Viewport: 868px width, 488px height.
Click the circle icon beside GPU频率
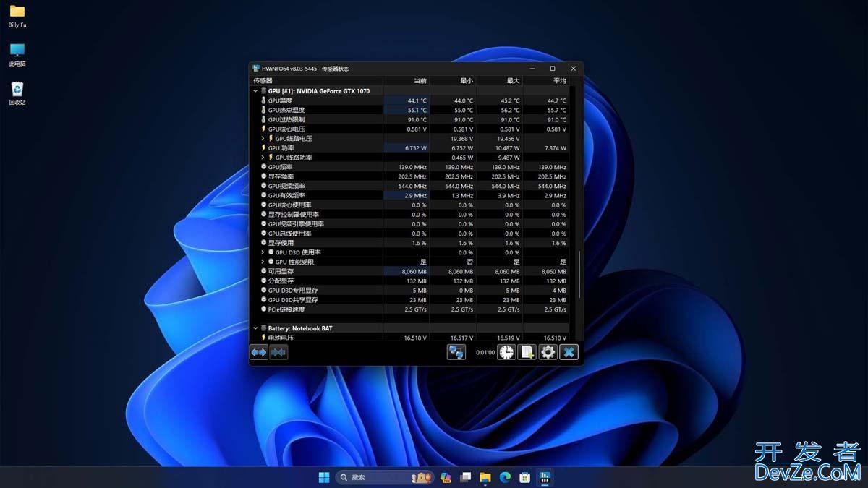coord(263,167)
